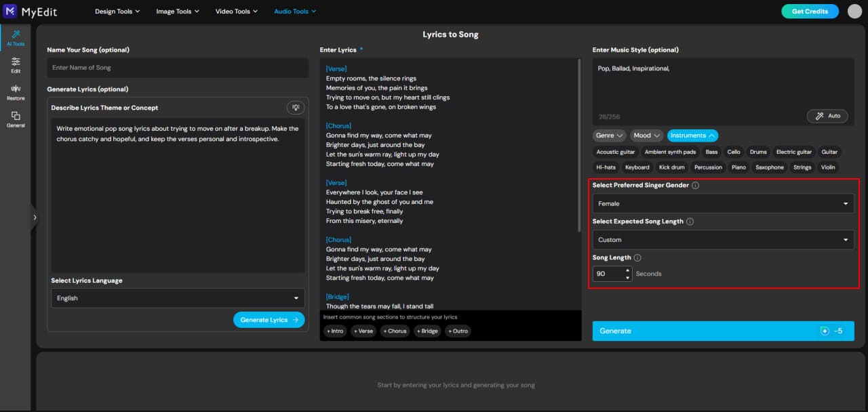Open the Genre dropdown

(608, 135)
